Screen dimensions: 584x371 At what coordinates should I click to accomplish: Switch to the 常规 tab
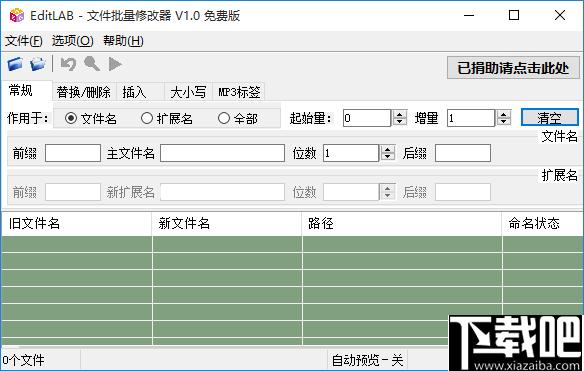pyautogui.click(x=26, y=91)
